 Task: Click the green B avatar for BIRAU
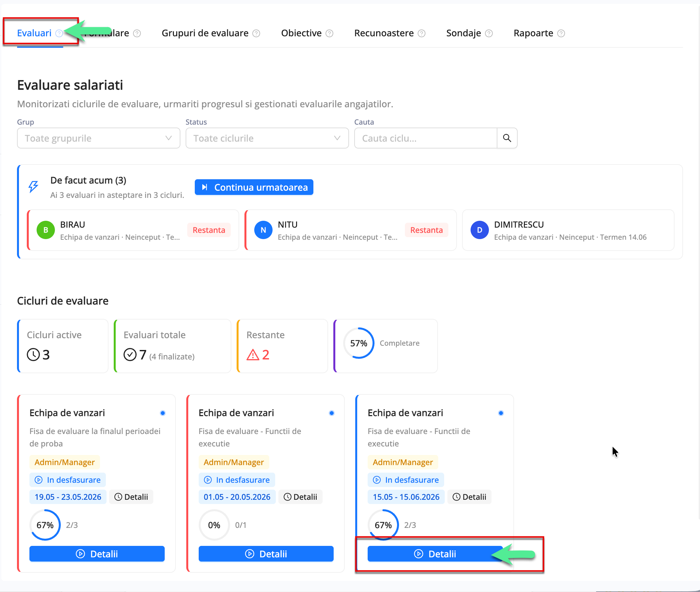(x=46, y=230)
